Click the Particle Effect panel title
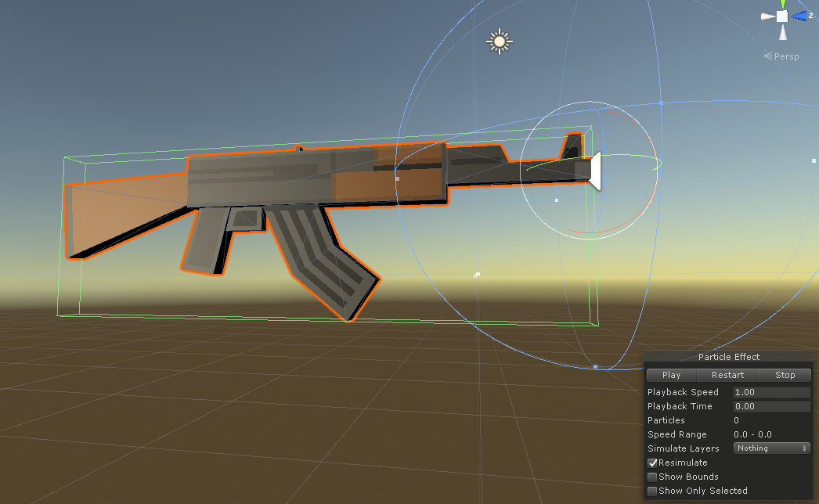This screenshot has width=819, height=504. (728, 357)
